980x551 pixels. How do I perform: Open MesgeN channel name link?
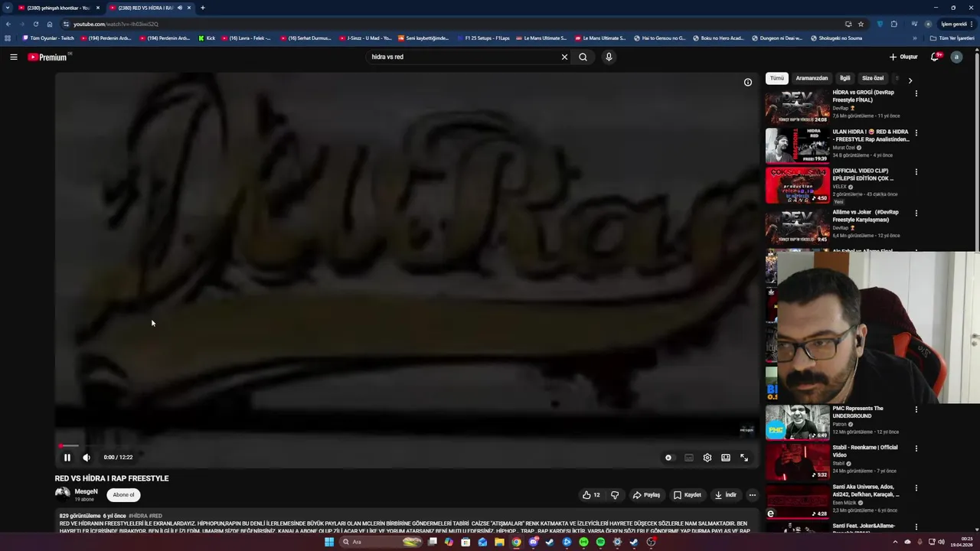pos(86,491)
